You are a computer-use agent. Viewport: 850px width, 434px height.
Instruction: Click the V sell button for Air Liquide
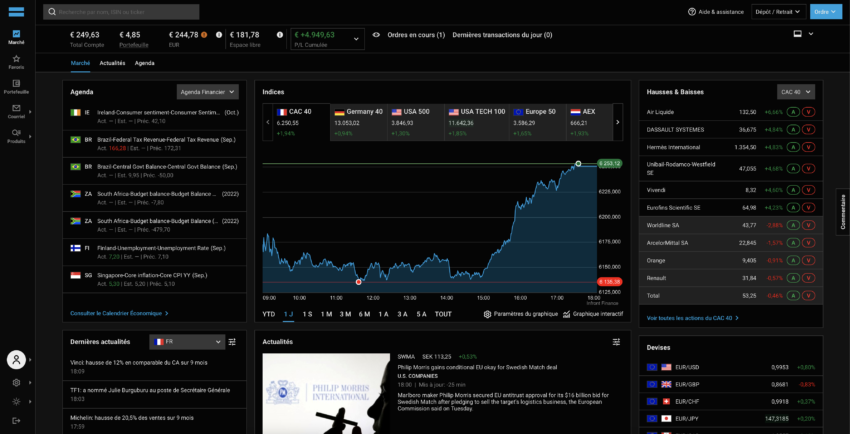click(x=809, y=112)
